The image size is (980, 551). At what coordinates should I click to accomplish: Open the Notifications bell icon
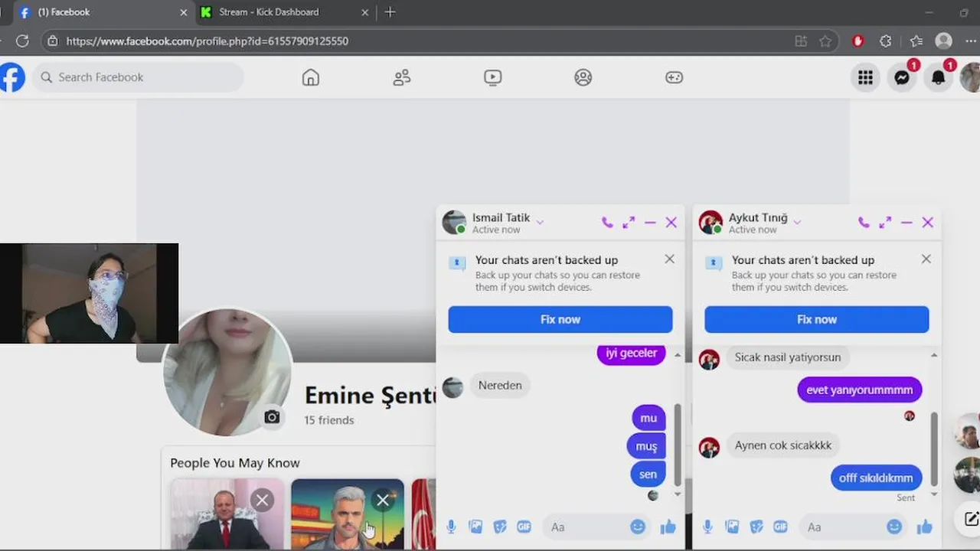point(939,77)
